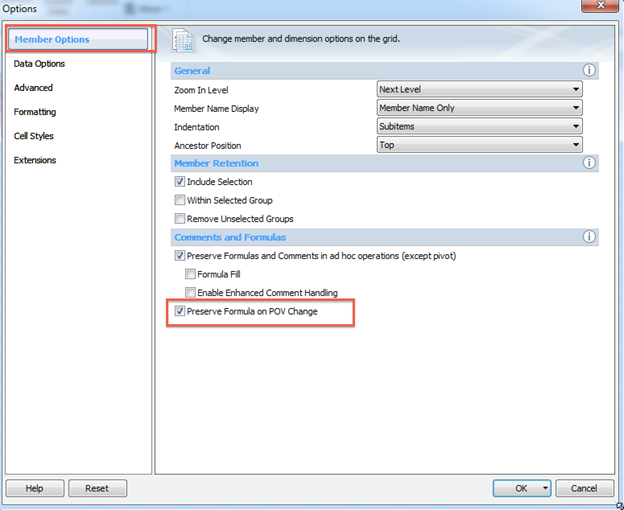
Task: Click the grid options icon in header
Action: pos(183,40)
